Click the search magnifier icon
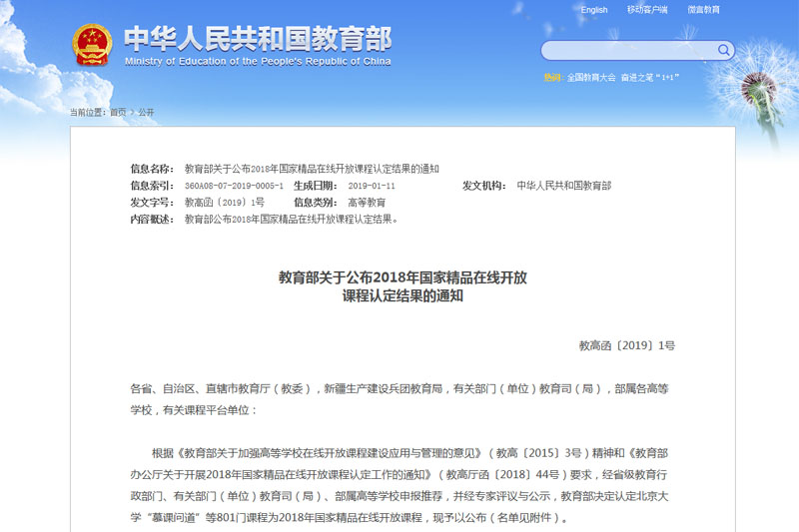Image resolution: width=799 pixels, height=532 pixels. click(724, 50)
